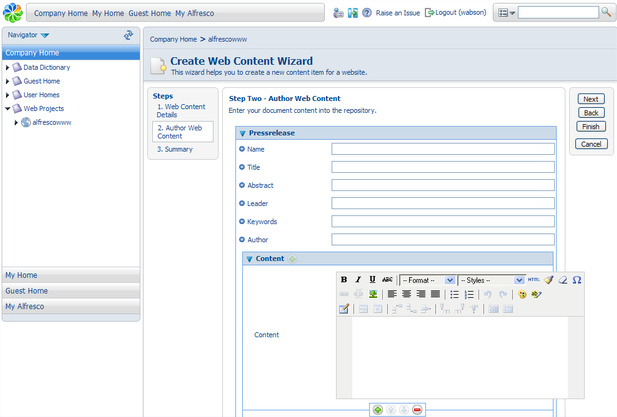Center align text in the editor
Screen dimensions: 617x417
pyautogui.click(x=406, y=294)
